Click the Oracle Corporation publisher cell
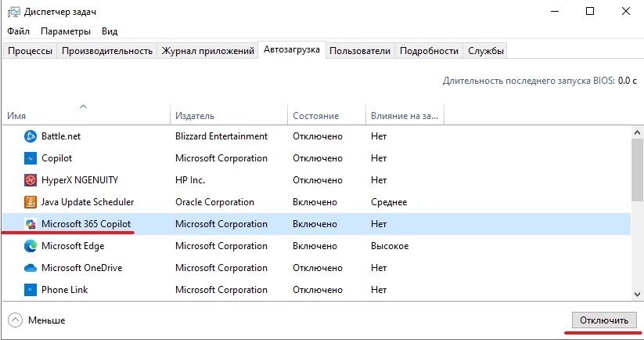This screenshot has height=340, width=644. pyautogui.click(x=215, y=202)
